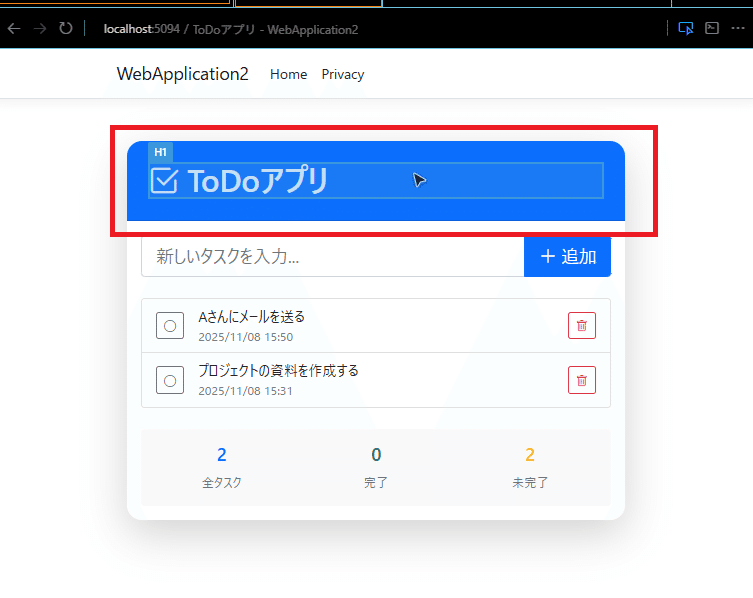Navigate to the Privacy menu item
Screen dimensions: 753x598
coord(343,74)
